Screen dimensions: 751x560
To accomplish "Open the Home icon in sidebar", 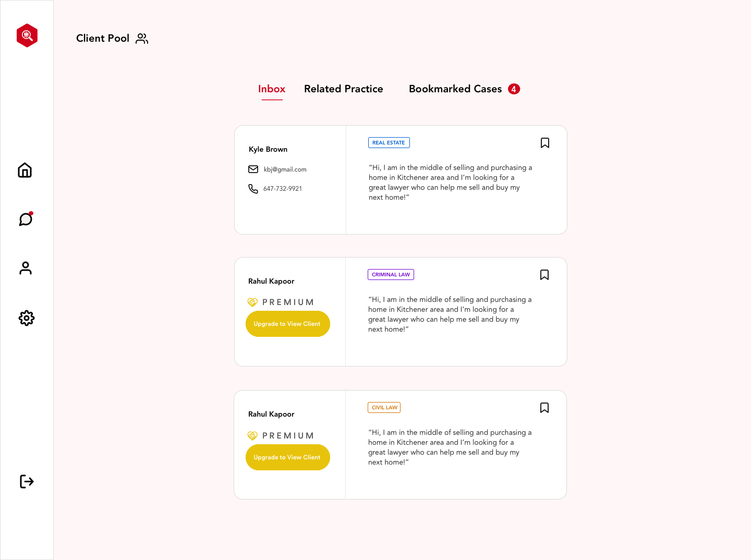I will tap(25, 170).
